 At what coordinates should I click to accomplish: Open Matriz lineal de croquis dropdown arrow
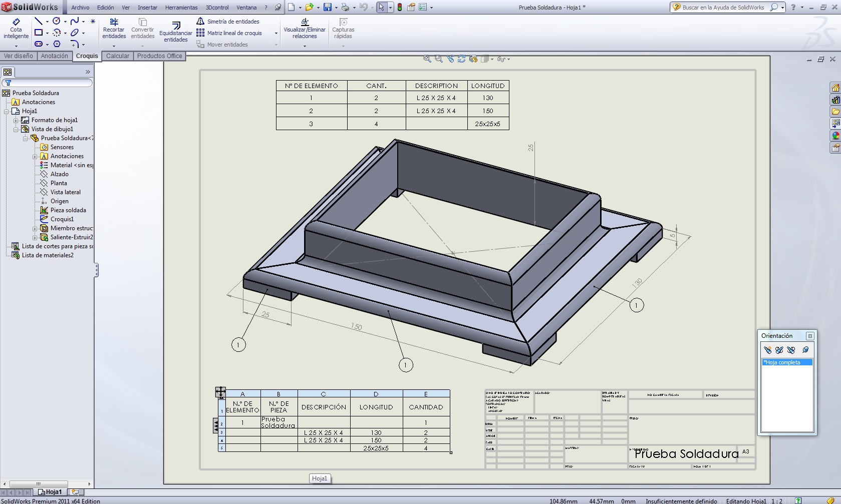point(276,34)
